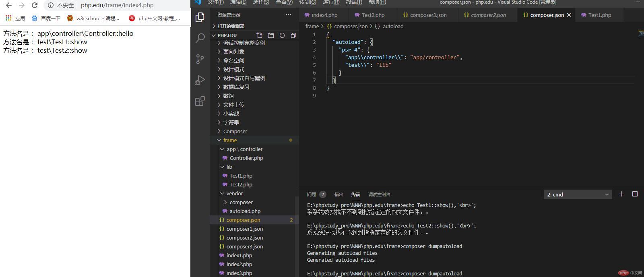Viewport: 644px width, 277px height.
Task: Click the browser Forward arrow
Action: pyautogui.click(x=22, y=5)
